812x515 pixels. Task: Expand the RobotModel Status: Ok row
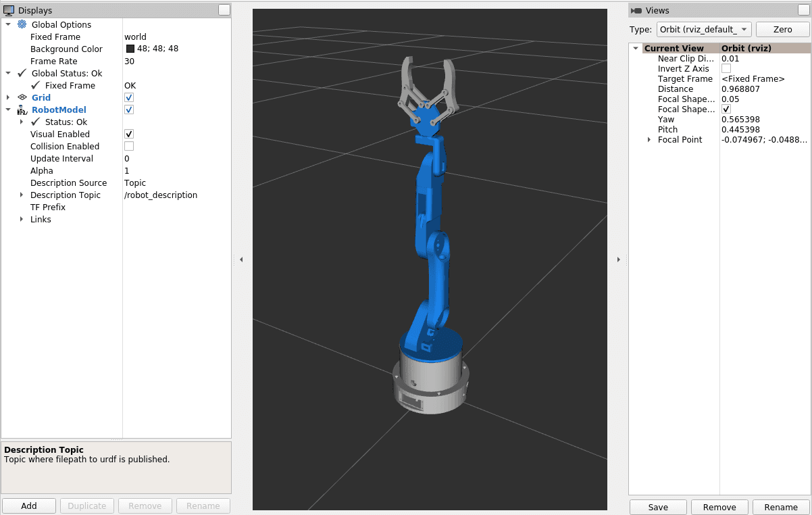[x=22, y=122]
